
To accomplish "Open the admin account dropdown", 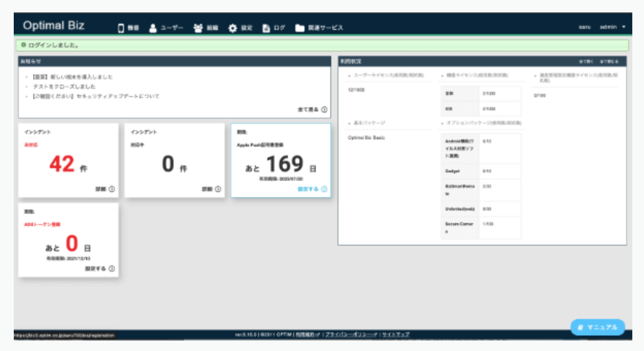I will (612, 28).
